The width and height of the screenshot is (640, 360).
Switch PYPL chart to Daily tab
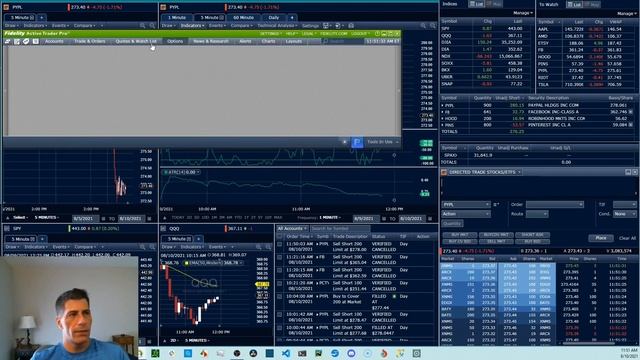pos(273,18)
